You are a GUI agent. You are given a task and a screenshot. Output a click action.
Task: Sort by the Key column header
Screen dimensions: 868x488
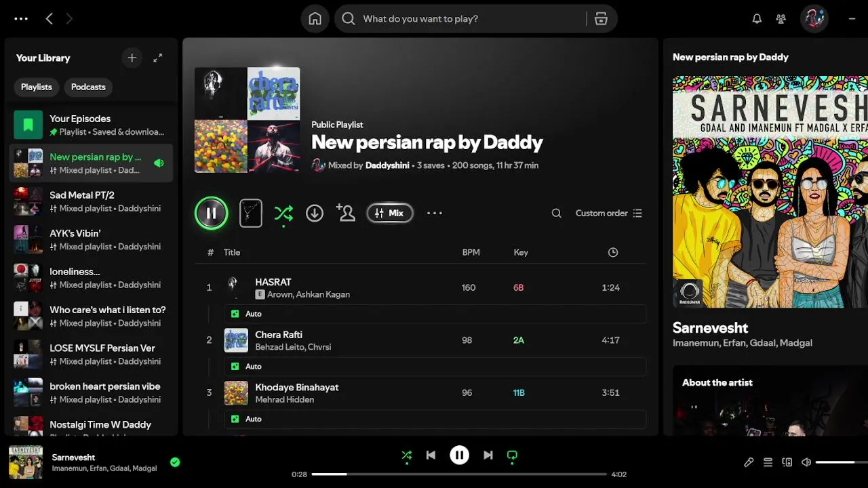521,252
